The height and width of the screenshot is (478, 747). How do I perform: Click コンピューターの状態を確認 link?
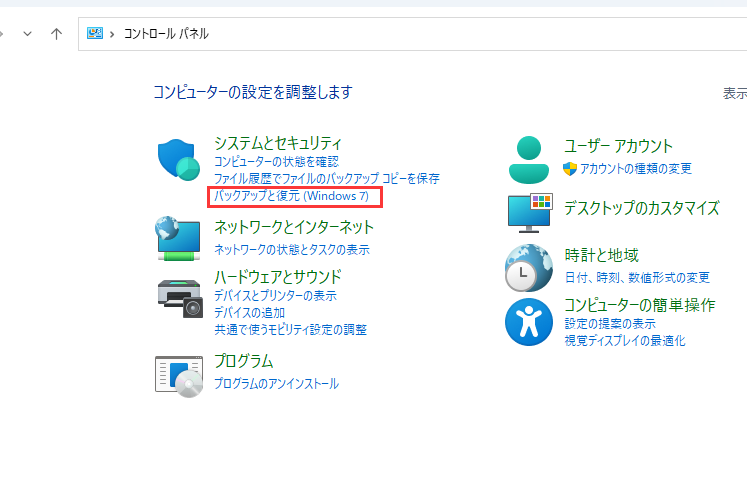pos(276,162)
